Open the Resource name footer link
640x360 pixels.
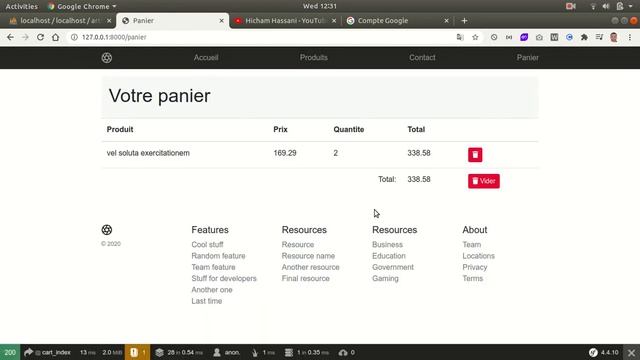pos(308,256)
